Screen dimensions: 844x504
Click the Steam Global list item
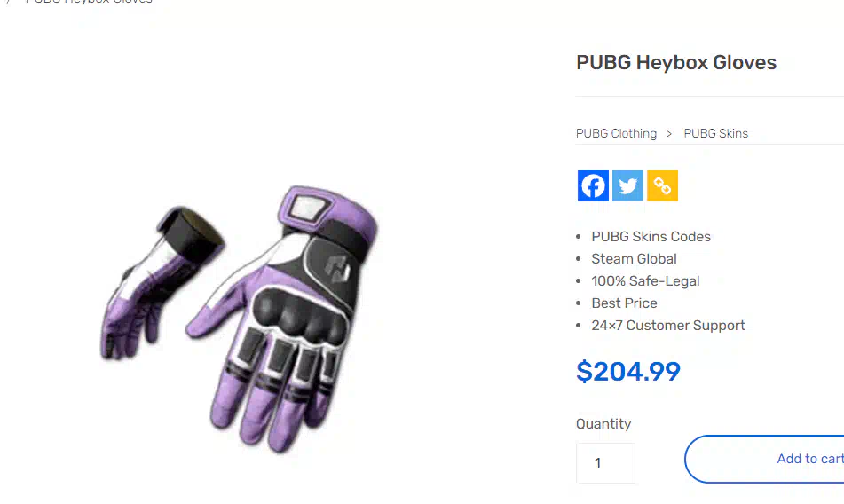coord(634,259)
